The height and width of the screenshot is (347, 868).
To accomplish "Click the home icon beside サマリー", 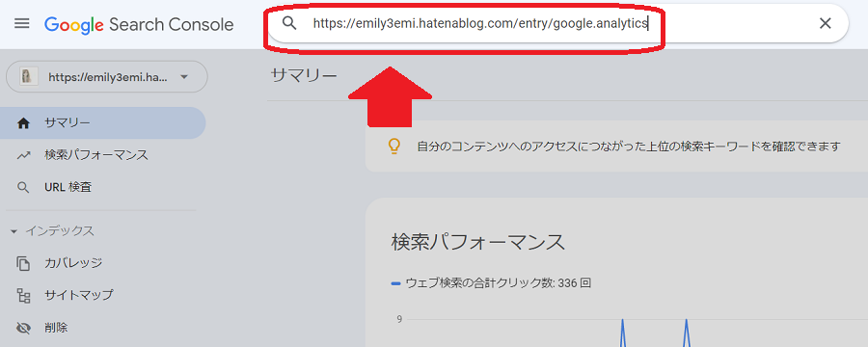I will (x=23, y=123).
